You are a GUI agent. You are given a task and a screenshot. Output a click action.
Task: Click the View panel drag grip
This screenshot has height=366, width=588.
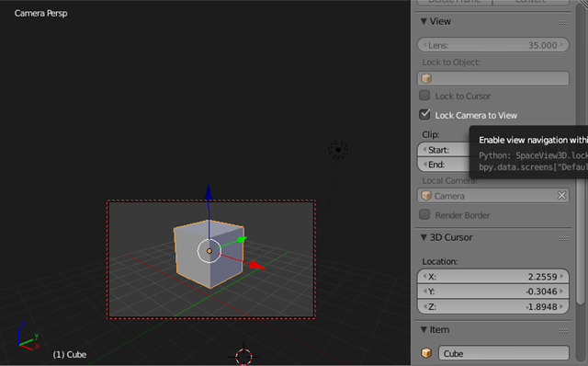tap(563, 22)
